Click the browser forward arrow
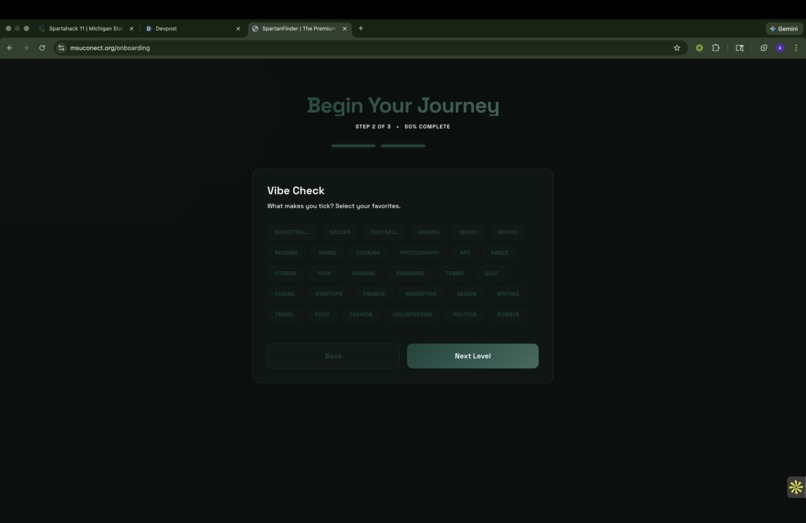 26,48
